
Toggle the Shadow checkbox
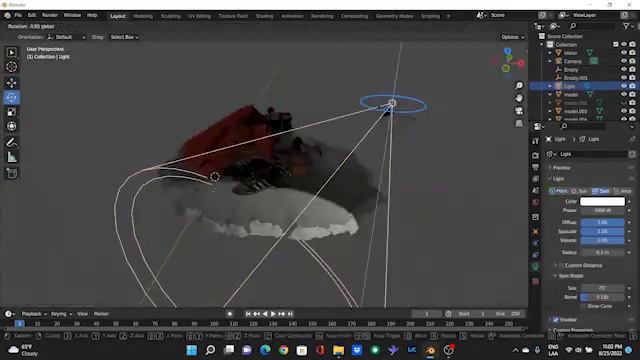click(x=556, y=320)
